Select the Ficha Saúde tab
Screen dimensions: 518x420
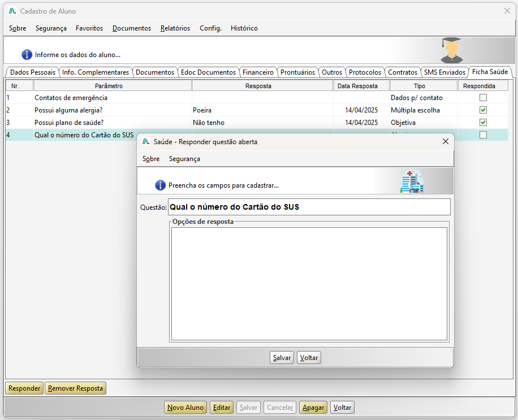pyautogui.click(x=490, y=72)
